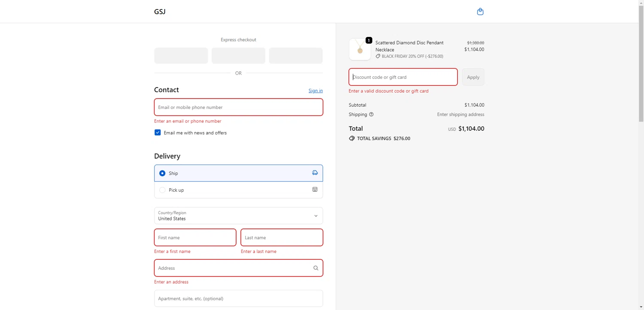Click the third express checkout button
The width and height of the screenshot is (644, 310).
pos(296,56)
